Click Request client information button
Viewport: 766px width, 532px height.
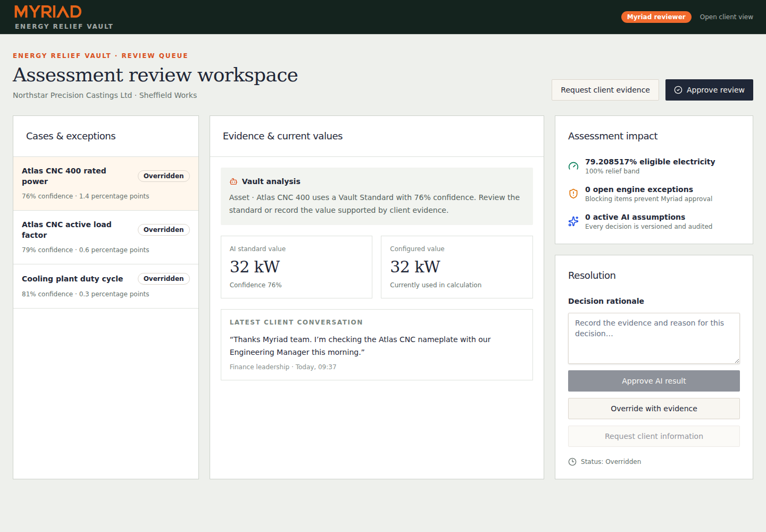654,436
